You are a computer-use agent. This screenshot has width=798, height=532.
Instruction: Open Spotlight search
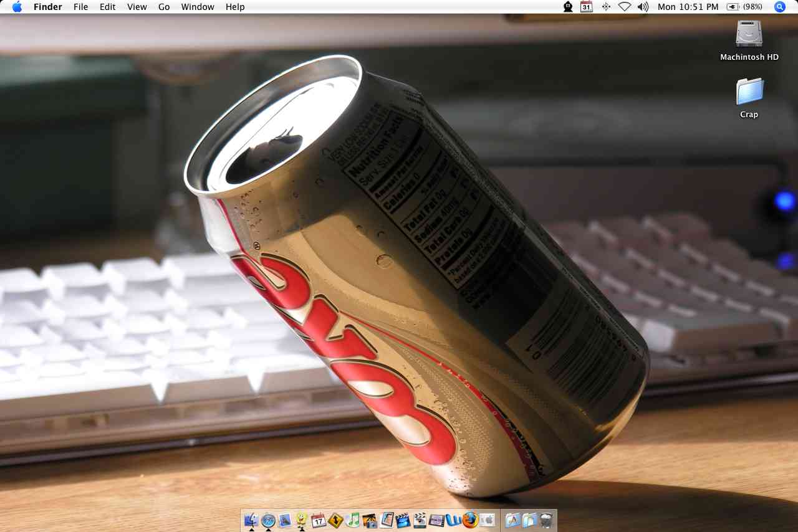(779, 7)
